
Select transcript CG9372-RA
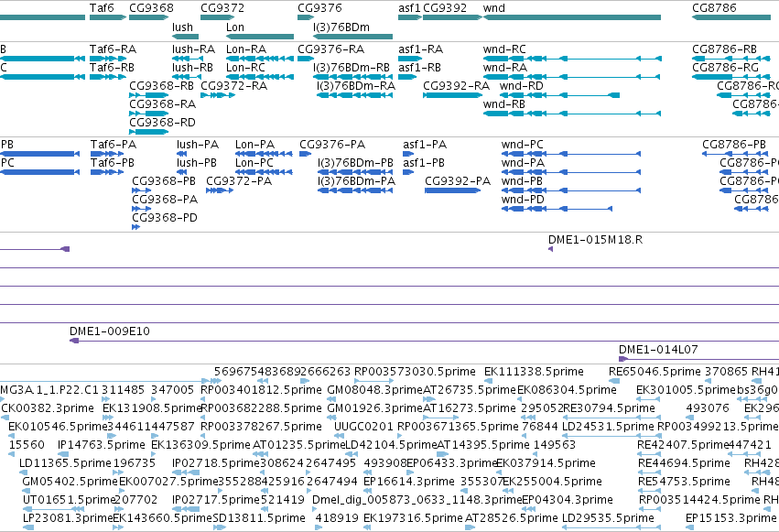(x=218, y=95)
